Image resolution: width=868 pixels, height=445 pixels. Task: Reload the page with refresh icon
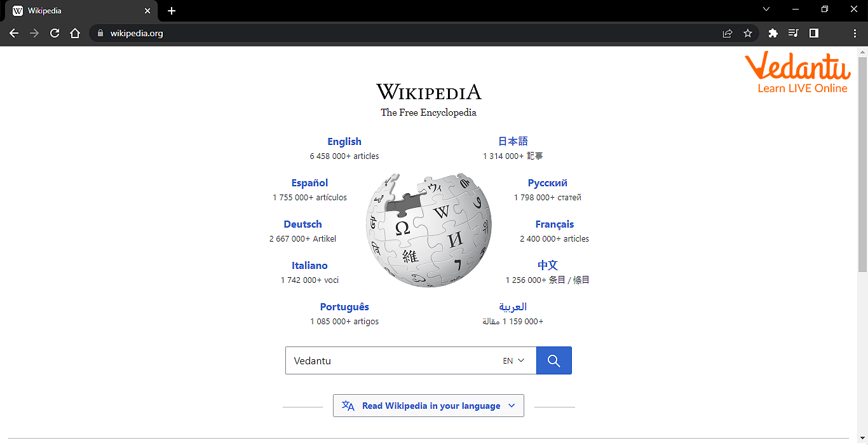(x=55, y=33)
